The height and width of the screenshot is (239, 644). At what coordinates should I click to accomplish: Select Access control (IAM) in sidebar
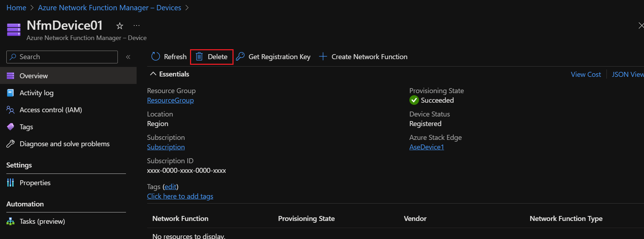[x=51, y=110]
